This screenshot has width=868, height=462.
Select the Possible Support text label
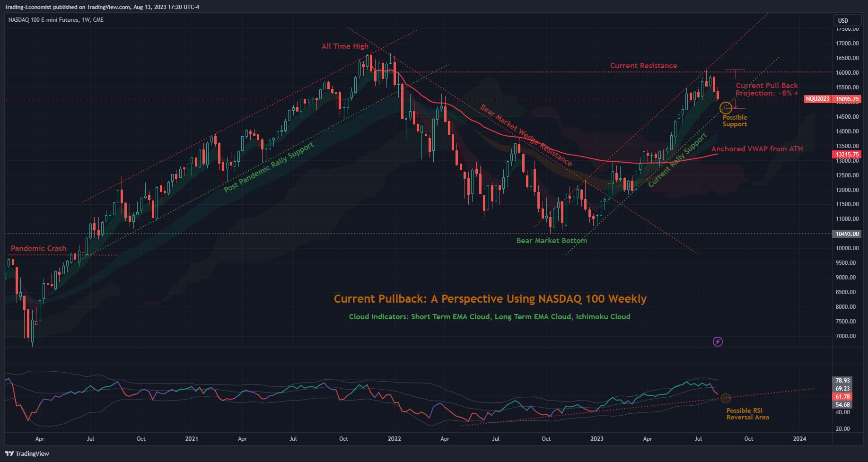pos(735,121)
